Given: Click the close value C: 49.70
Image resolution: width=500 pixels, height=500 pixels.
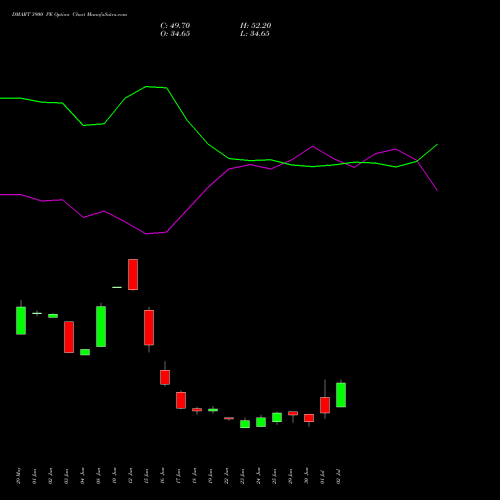Looking at the screenshot, I should click(175, 26).
